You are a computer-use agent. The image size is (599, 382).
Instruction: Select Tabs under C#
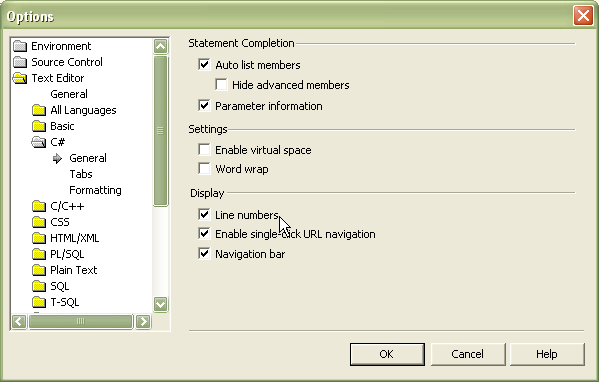point(81,174)
